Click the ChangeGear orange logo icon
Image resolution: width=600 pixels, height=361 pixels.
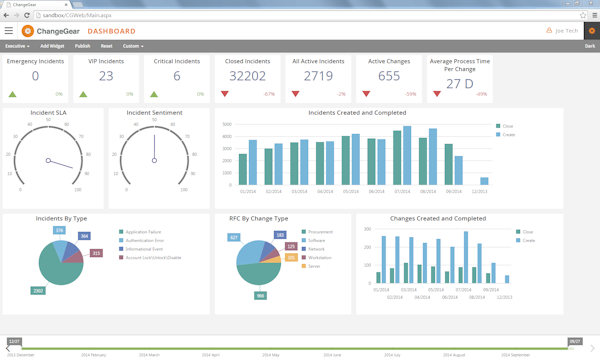pyautogui.click(x=28, y=31)
